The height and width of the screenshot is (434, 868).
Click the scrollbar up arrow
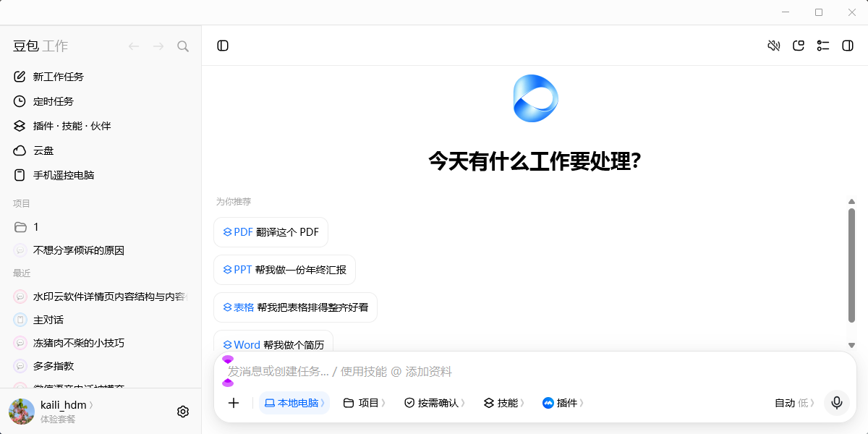click(x=851, y=202)
